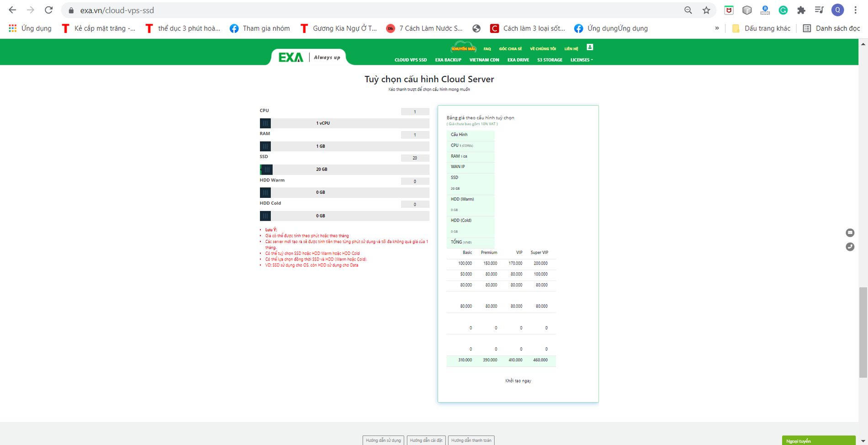Click the Khởi tạo ngay button

(518, 380)
